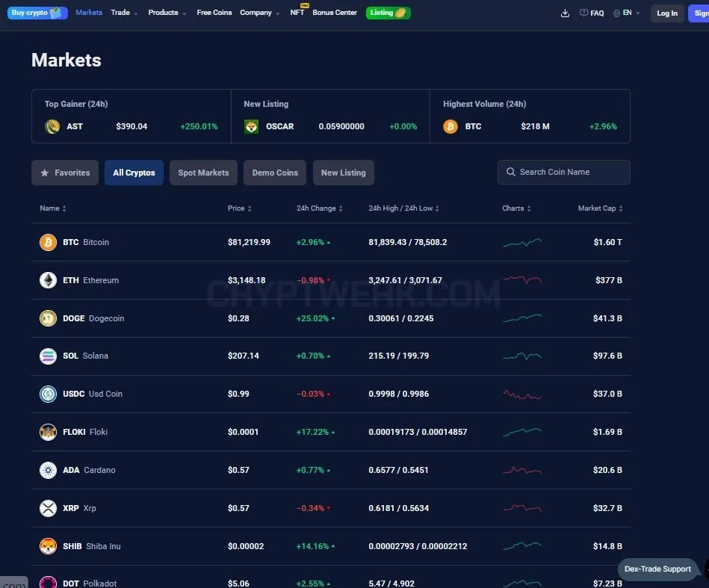Viewport: 709px width, 588px height.
Task: Sort the table by Price
Action: (x=240, y=208)
